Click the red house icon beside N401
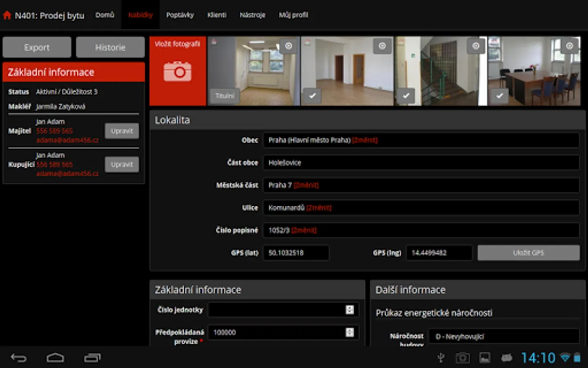The height and width of the screenshot is (368, 588). 7,16
